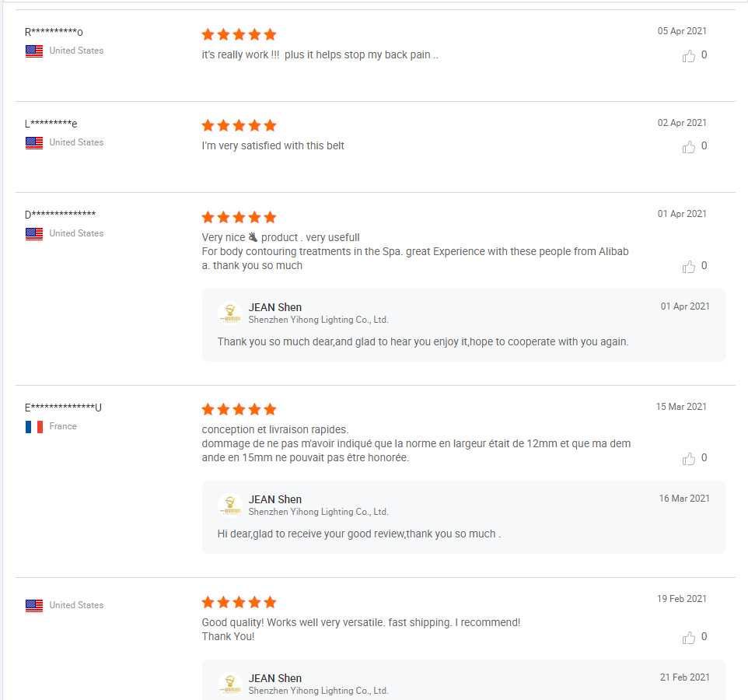This screenshot has width=748, height=700.
Task: Click the seller logo on the 01 Apr reply
Action: pos(230,313)
